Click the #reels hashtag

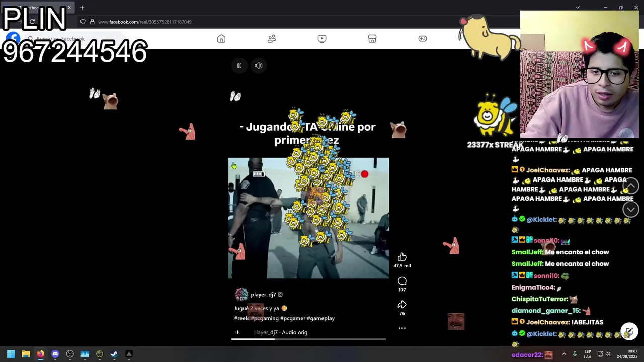coord(241,318)
